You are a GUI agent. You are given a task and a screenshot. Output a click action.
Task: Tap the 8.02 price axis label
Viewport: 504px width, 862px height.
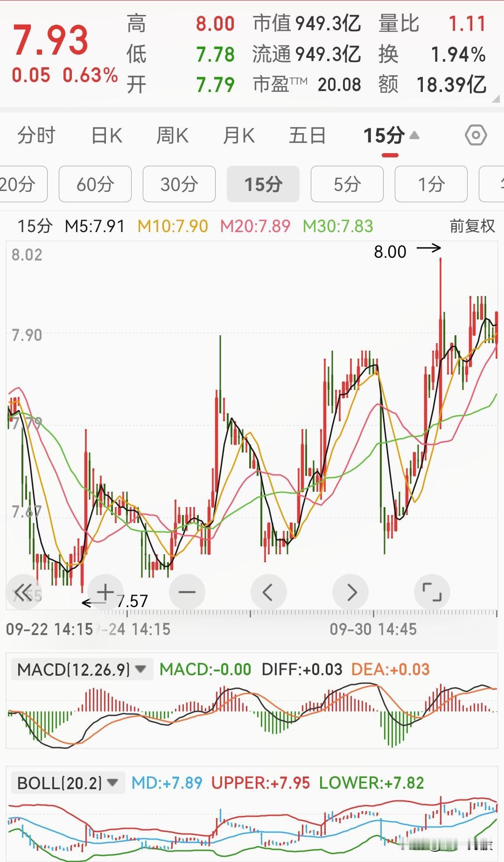click(27, 255)
